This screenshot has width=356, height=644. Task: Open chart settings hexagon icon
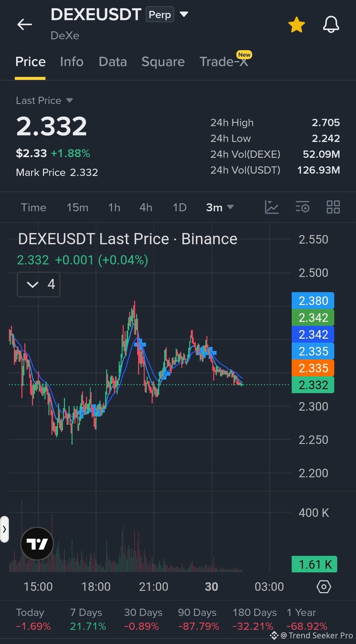[x=324, y=587]
